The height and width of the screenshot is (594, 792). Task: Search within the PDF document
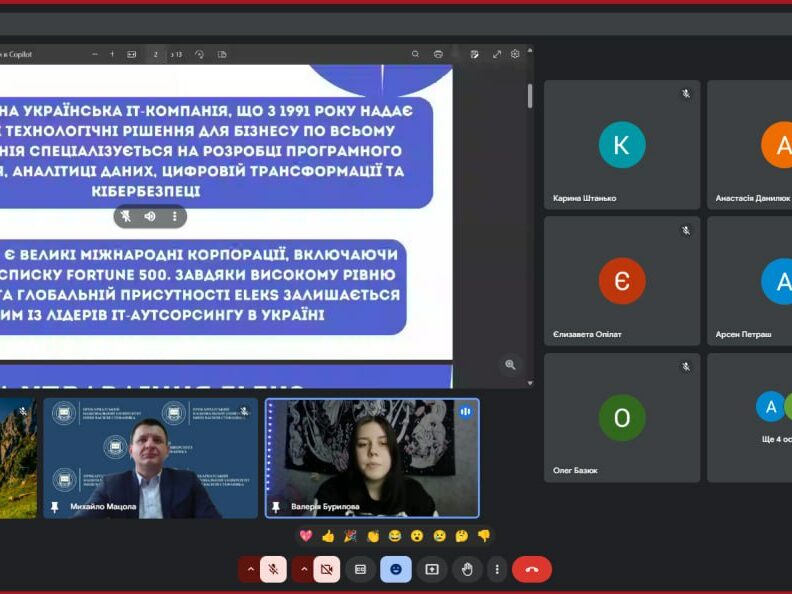[415, 54]
